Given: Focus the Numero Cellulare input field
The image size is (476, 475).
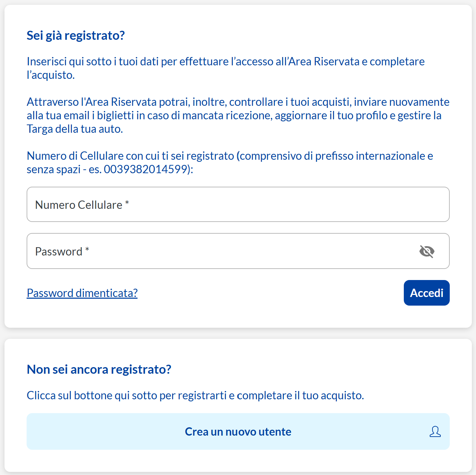Looking at the screenshot, I should tap(238, 204).
